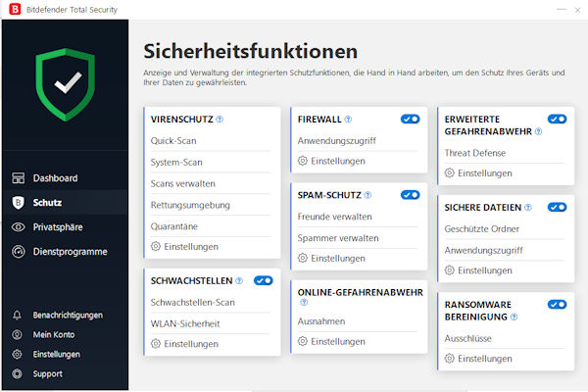This screenshot has width=588, height=392.
Task: Open the Virenschutz help info icon
Action: pyautogui.click(x=220, y=120)
